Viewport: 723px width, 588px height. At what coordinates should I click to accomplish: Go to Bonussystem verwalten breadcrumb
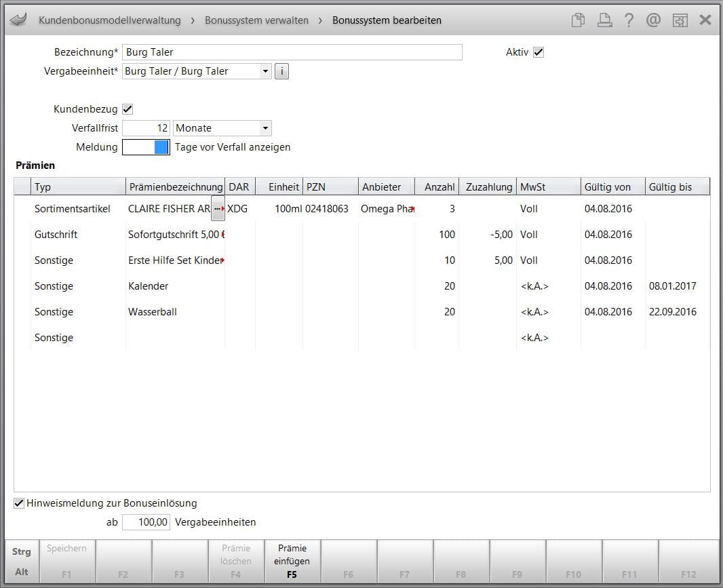point(257,20)
